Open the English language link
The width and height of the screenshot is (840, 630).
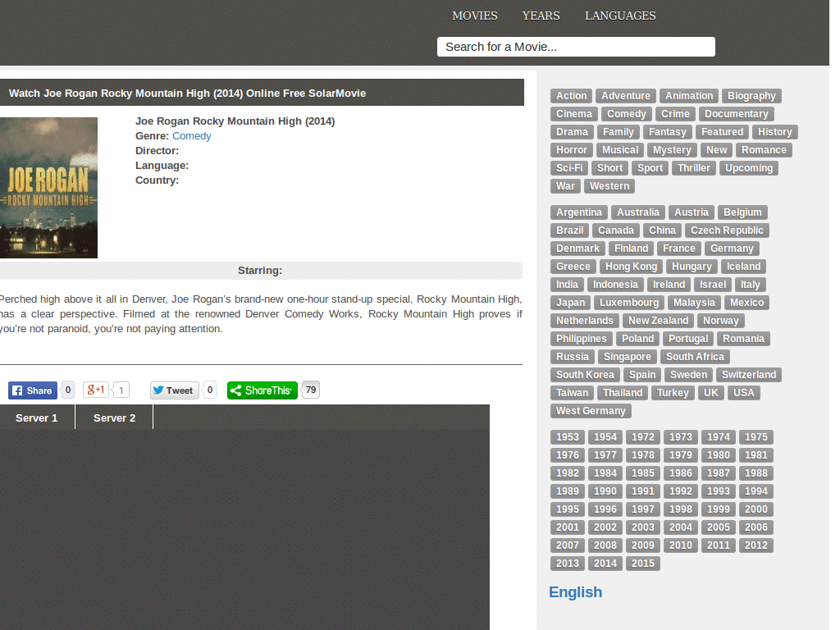575,592
